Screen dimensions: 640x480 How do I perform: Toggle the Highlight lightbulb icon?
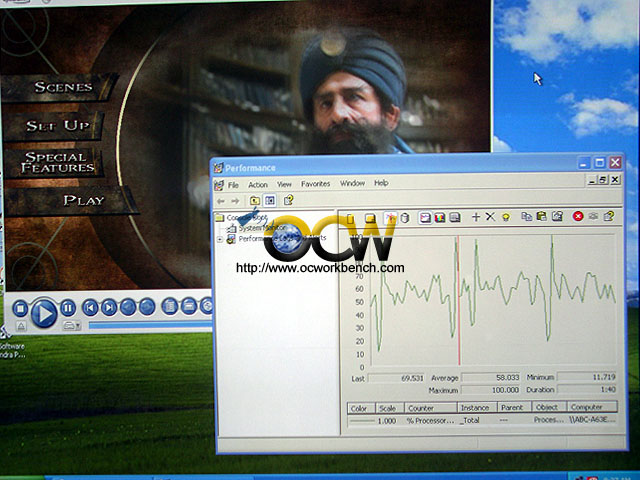click(506, 217)
